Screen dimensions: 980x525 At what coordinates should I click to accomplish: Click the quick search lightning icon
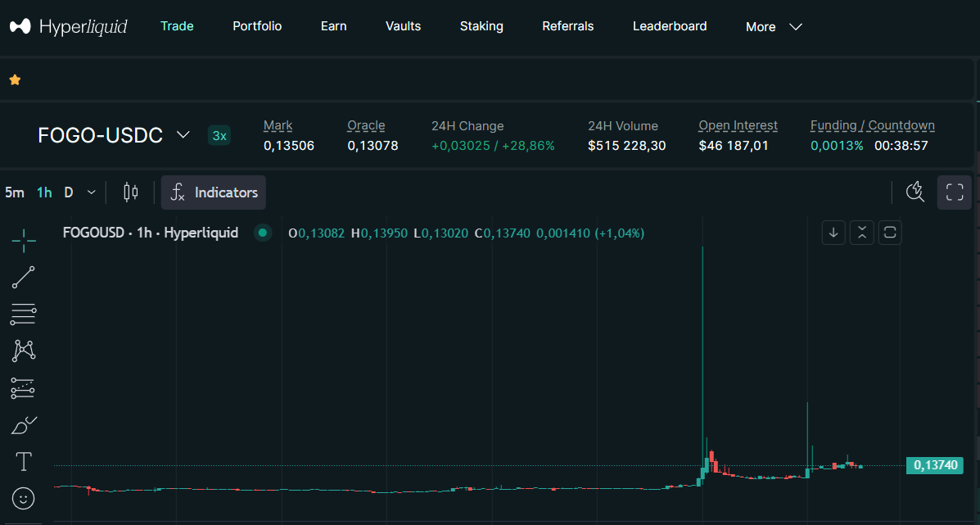(x=915, y=192)
